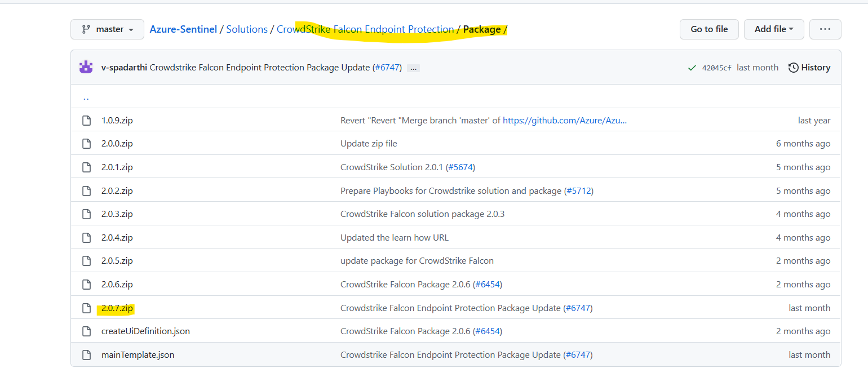Viewport: 868px width, 386px height.
Task: Open PR #6454 link in 2.0.6.zip row
Action: coord(487,285)
